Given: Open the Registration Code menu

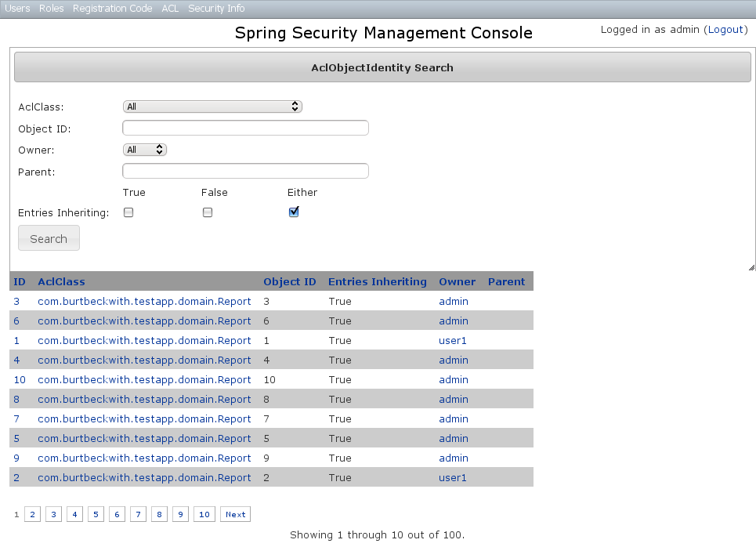Looking at the screenshot, I should [x=112, y=9].
